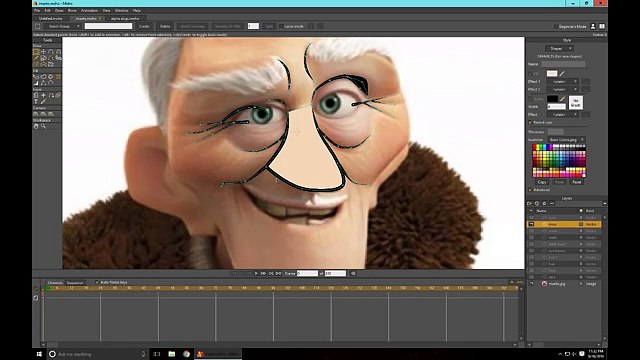Open Chrome from the taskbar
Viewport: 640px width, 360px height.
click(x=187, y=354)
